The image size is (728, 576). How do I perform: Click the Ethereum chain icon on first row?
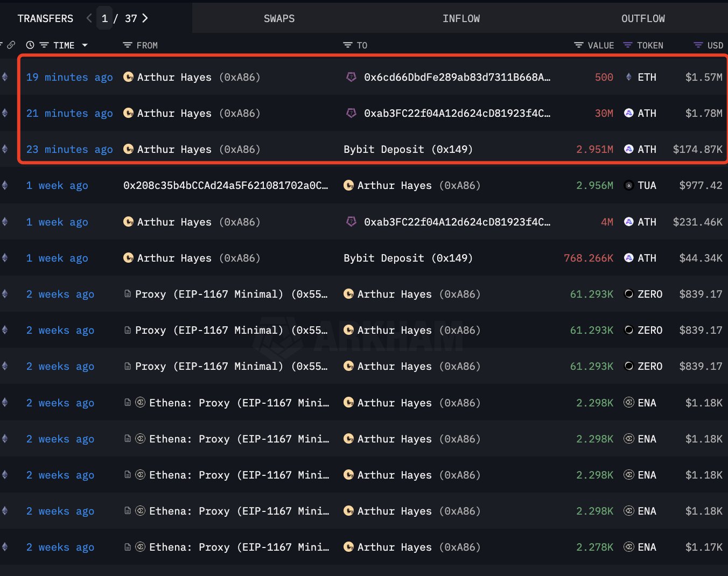click(5, 77)
